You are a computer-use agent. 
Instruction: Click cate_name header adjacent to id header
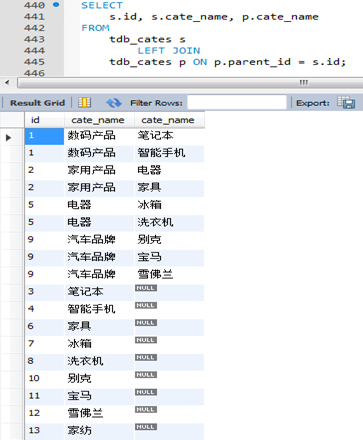(x=99, y=120)
